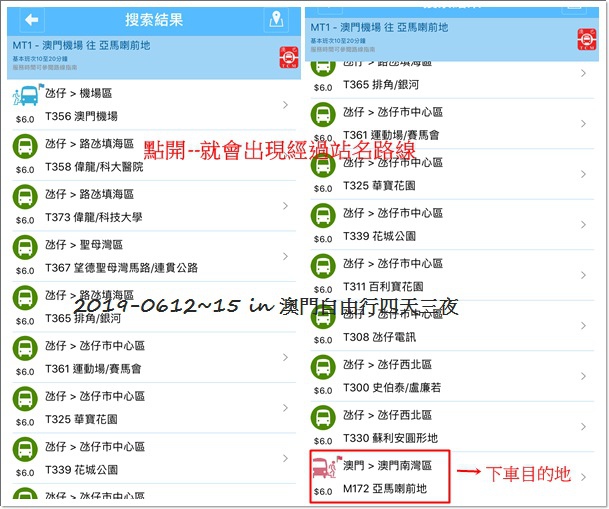The width and height of the screenshot is (609, 509).
Task: Open the map view icon beside 搜索結果
Action: pos(276,19)
